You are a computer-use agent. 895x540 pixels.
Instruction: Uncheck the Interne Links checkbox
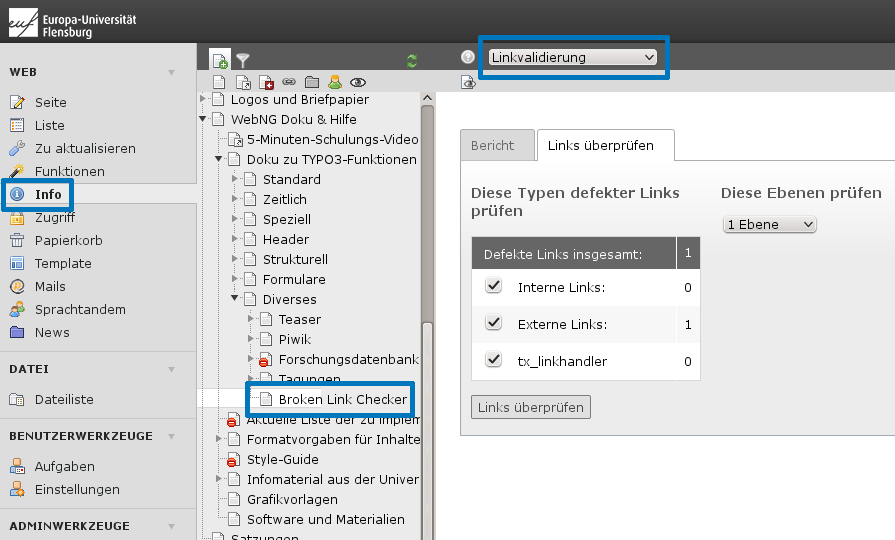point(493,287)
